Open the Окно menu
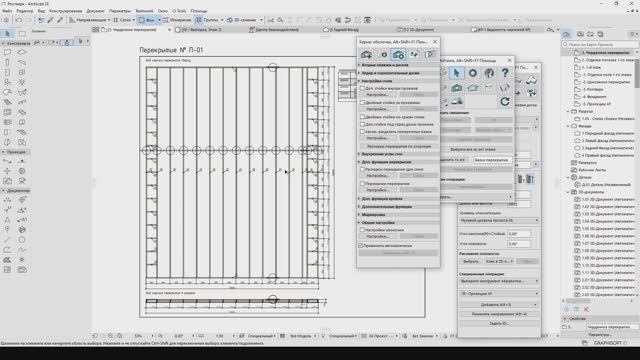 click(x=162, y=11)
